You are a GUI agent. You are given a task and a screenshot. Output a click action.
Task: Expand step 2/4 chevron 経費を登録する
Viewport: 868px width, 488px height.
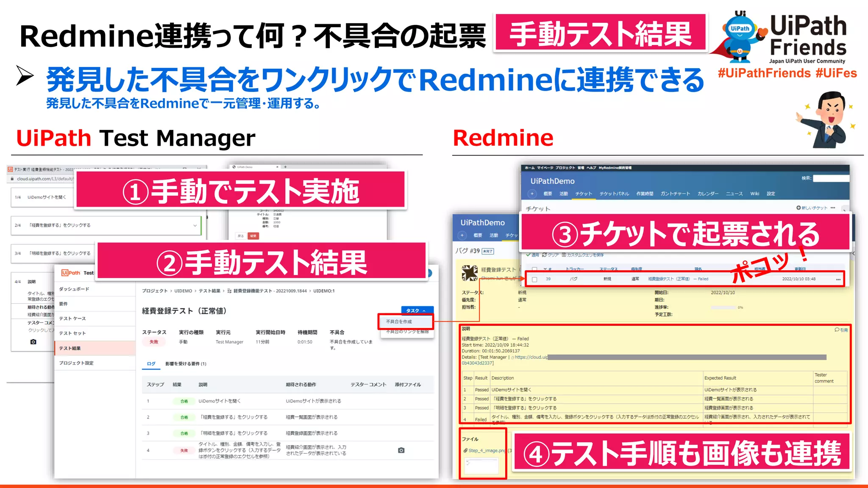coord(195,225)
